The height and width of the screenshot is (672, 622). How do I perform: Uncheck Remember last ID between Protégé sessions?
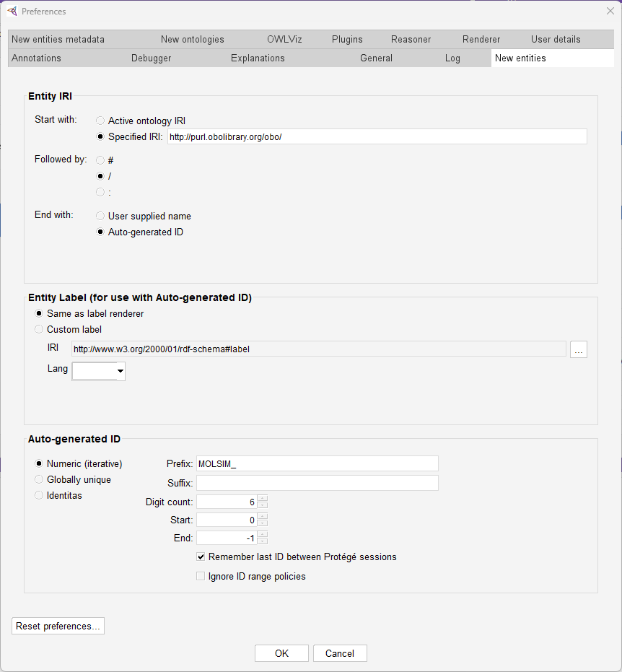click(201, 557)
